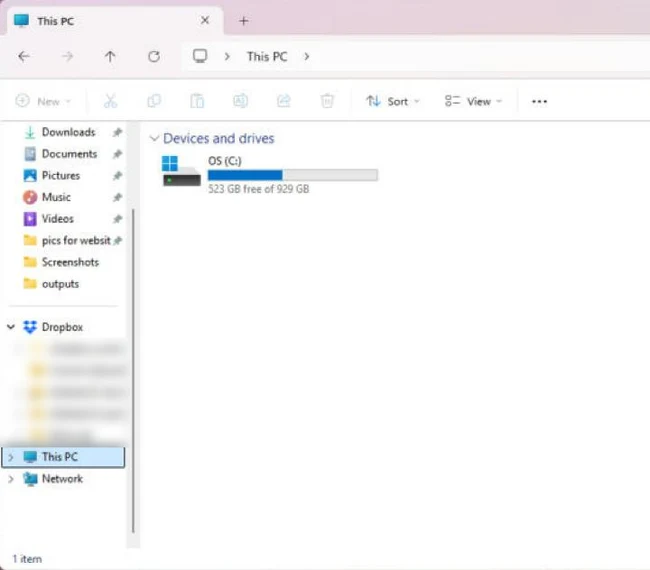Select This PC in the navigation pane
The width and height of the screenshot is (650, 570).
pos(63,457)
